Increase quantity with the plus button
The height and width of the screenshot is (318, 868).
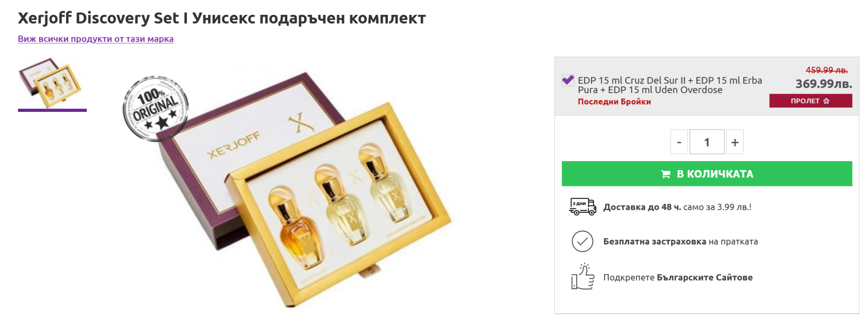click(x=735, y=142)
